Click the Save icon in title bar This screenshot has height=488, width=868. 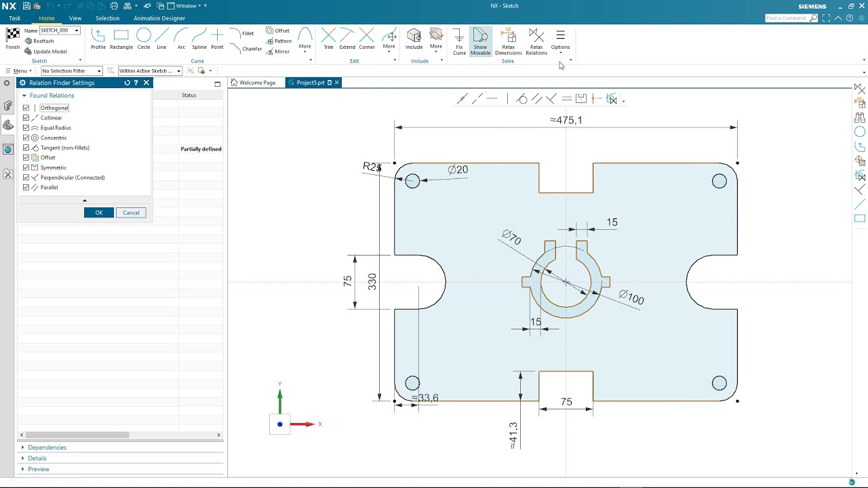[x=26, y=6]
